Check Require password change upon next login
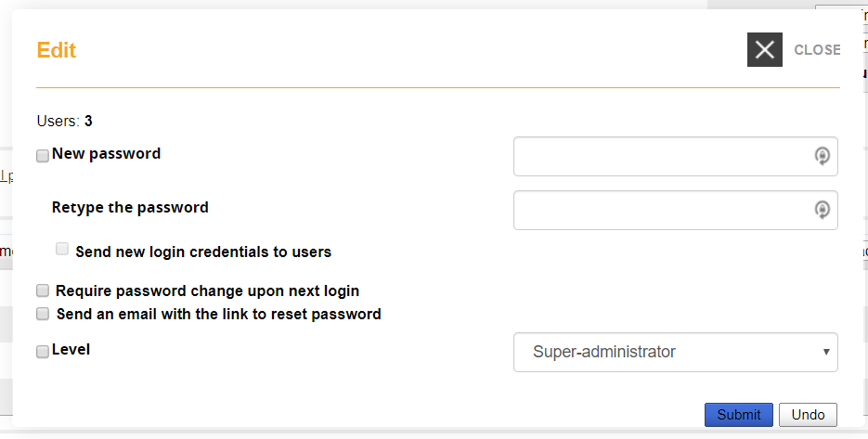The image size is (868, 439). [x=43, y=291]
